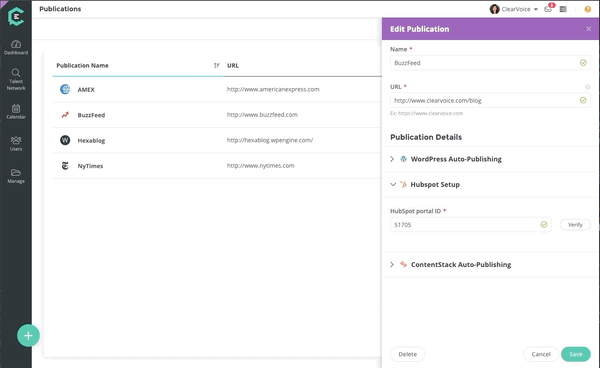The width and height of the screenshot is (600, 368).
Task: Click the Delete button
Action: pyautogui.click(x=408, y=354)
